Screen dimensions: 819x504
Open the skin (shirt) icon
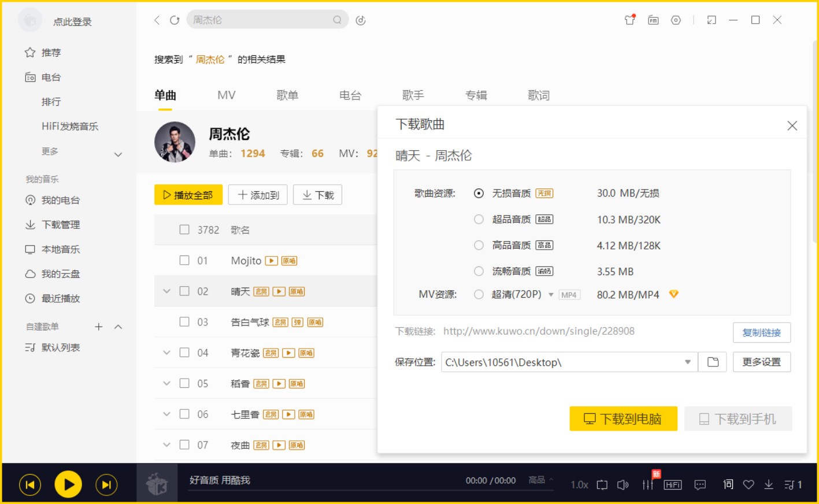click(630, 20)
